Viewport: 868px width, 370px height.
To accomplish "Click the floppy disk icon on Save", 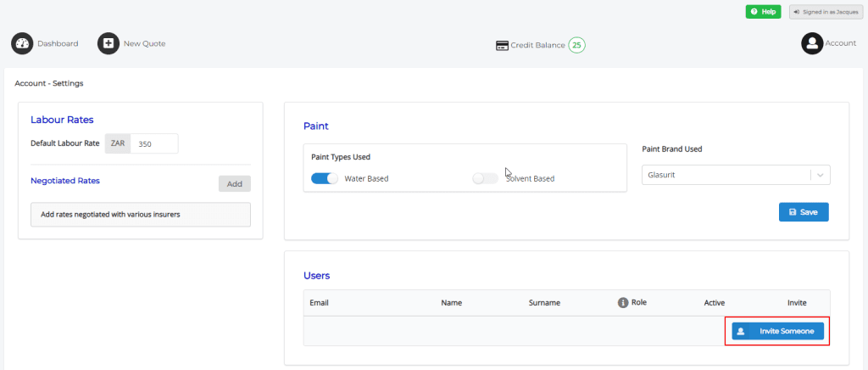I will [x=792, y=212].
